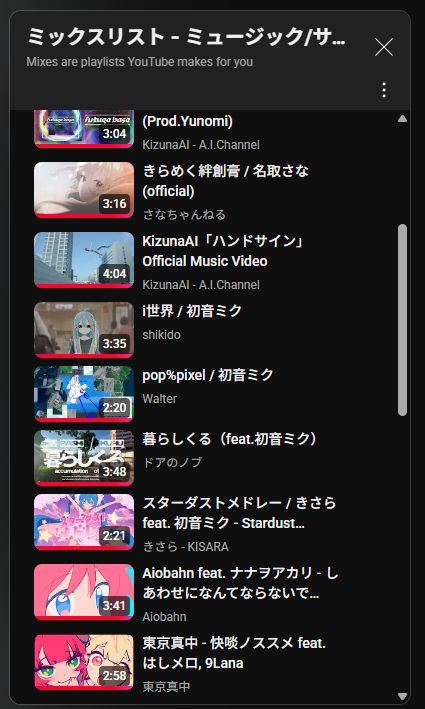Play the スターダストメドレー thumbnail

point(84,522)
